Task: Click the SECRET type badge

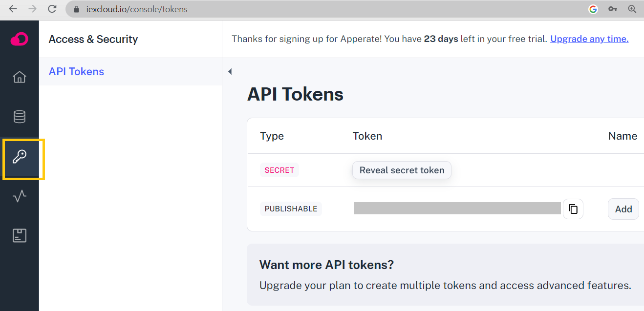Action: tap(279, 170)
